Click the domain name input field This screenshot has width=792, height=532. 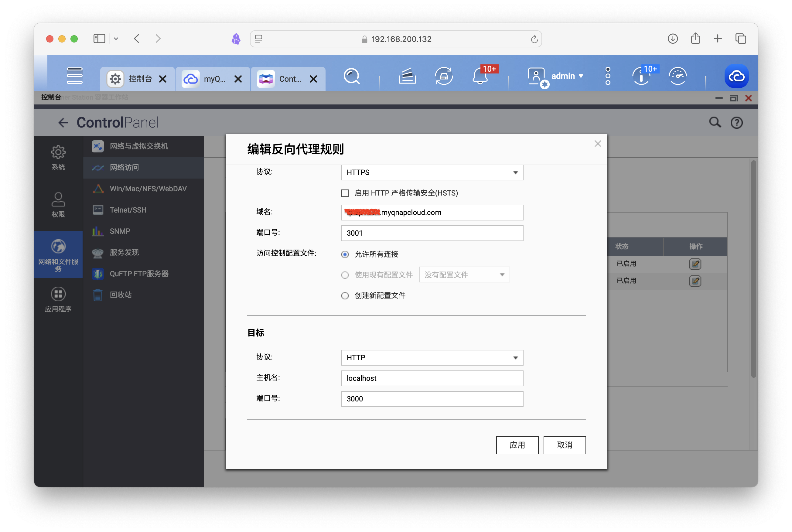(432, 212)
